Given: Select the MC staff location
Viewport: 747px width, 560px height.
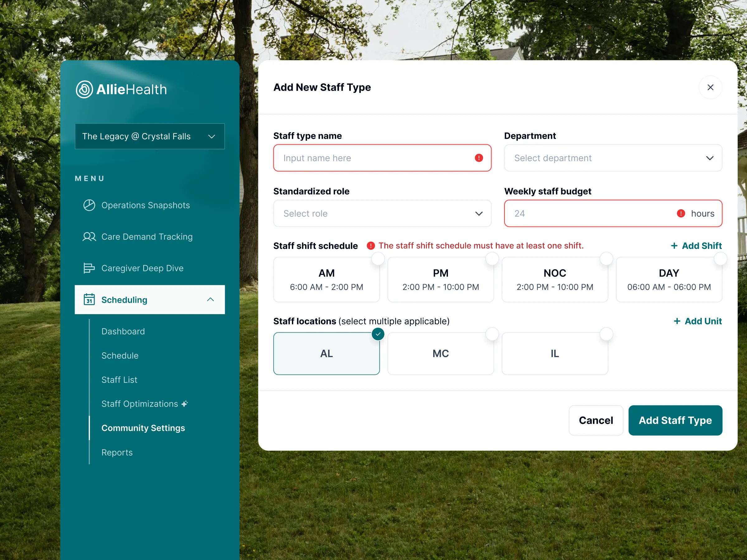Looking at the screenshot, I should pos(440,353).
